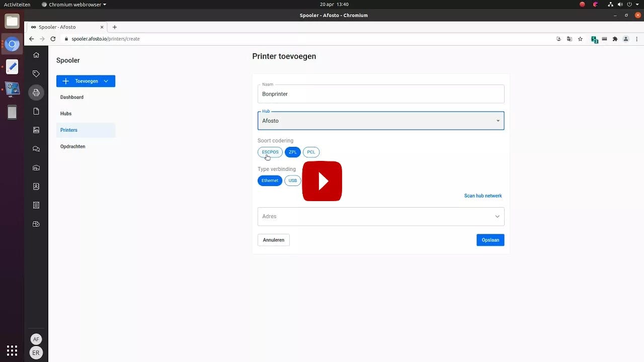Viewport: 644px width, 362px height.
Task: Open the Chromium webbrowser app menu
Action: (74, 5)
